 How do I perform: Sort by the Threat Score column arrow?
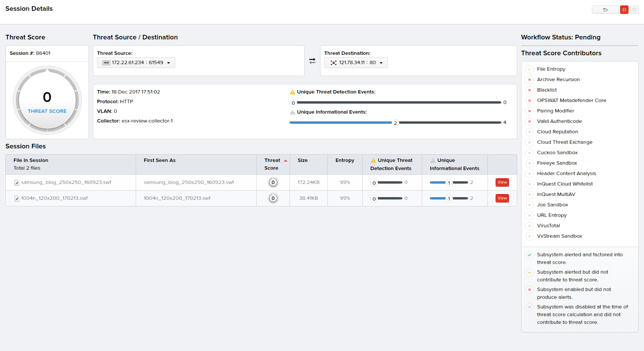click(286, 160)
